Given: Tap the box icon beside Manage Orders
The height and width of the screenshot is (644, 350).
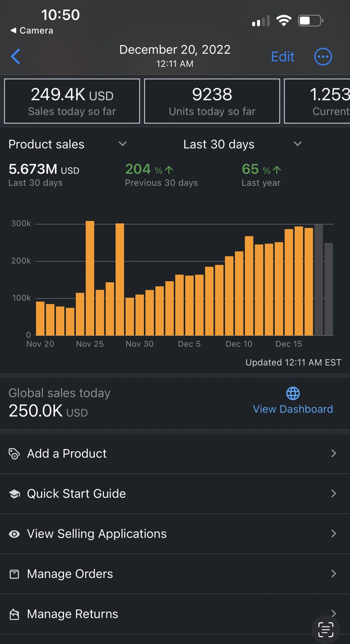Looking at the screenshot, I should 14,574.
